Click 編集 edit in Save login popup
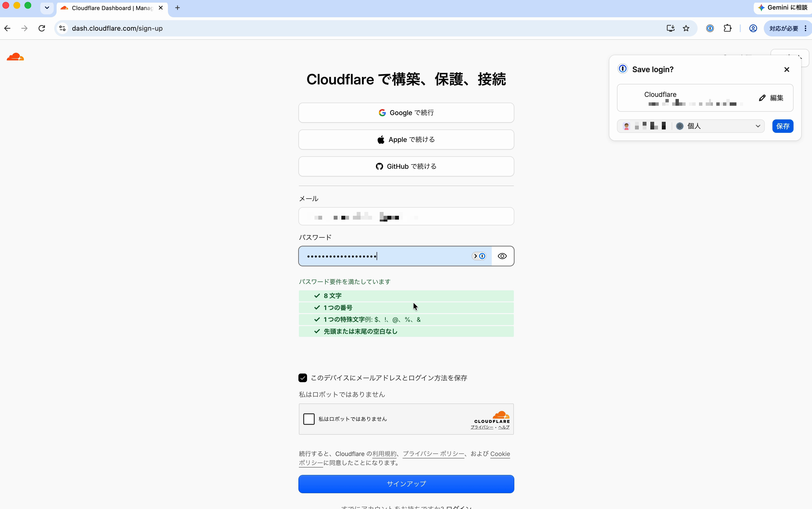 point(771,98)
